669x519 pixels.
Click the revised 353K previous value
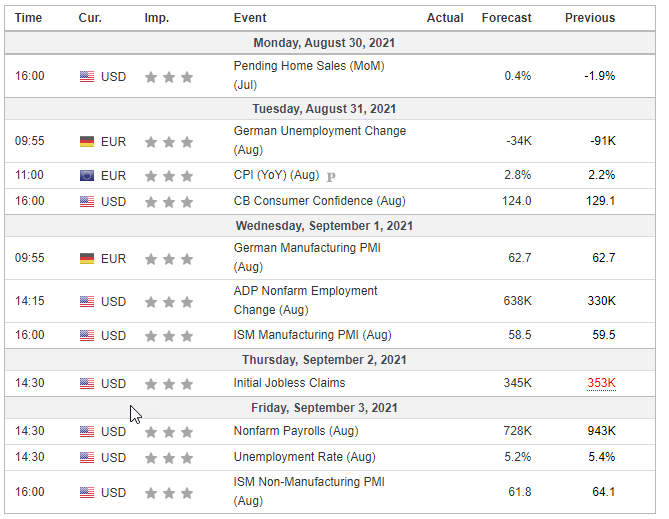[x=601, y=383]
